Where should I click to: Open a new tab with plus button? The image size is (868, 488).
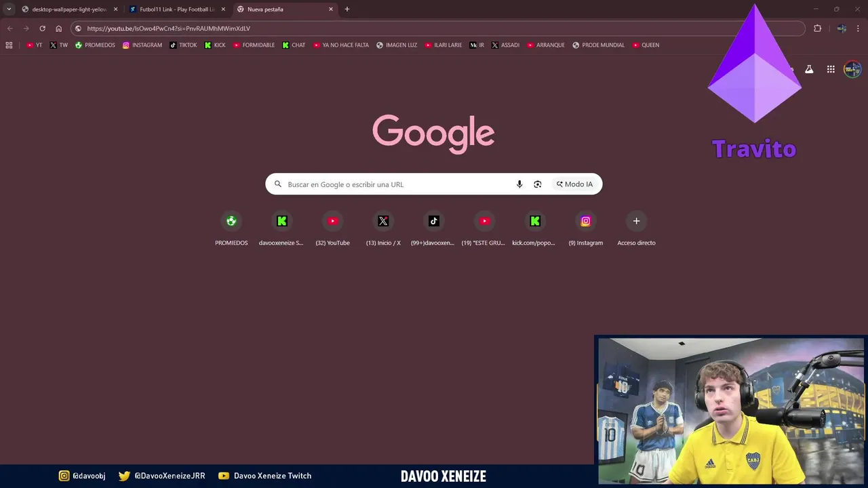point(347,9)
